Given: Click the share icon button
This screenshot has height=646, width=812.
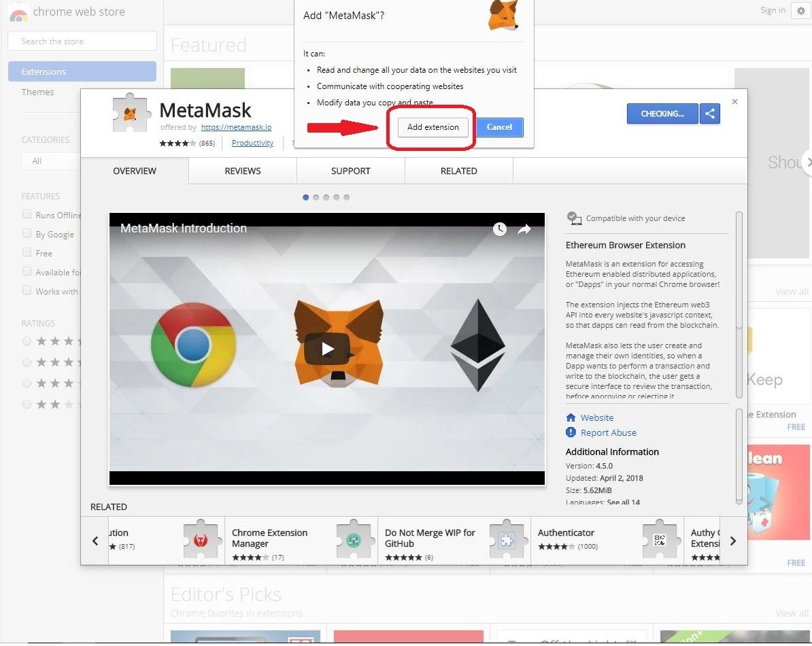Looking at the screenshot, I should point(709,114).
